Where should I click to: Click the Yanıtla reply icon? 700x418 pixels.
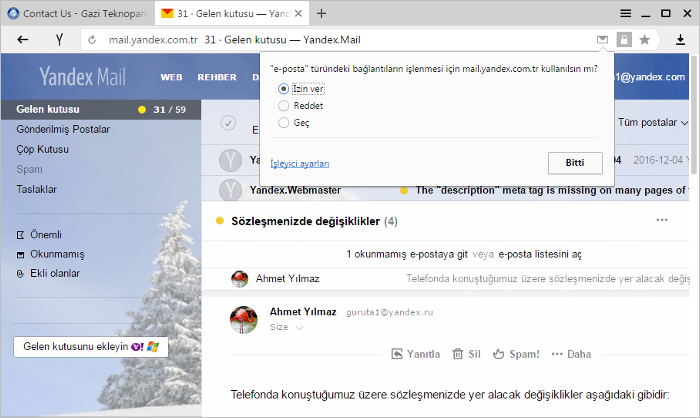tap(397, 354)
